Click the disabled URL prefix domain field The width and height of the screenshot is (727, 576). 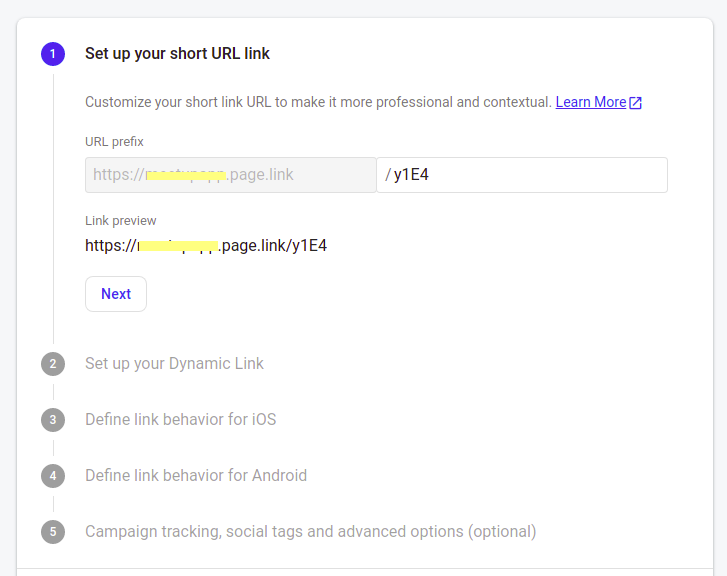pos(230,175)
